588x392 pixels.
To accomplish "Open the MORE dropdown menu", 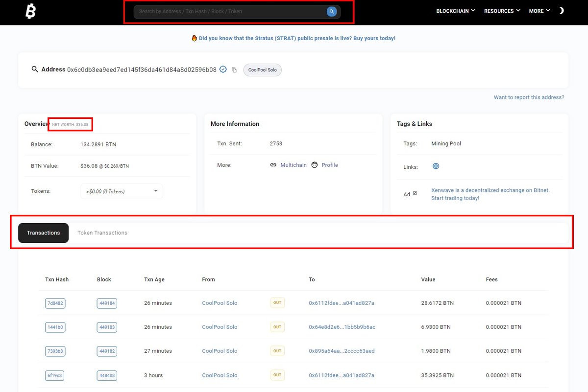I will tap(539, 11).
